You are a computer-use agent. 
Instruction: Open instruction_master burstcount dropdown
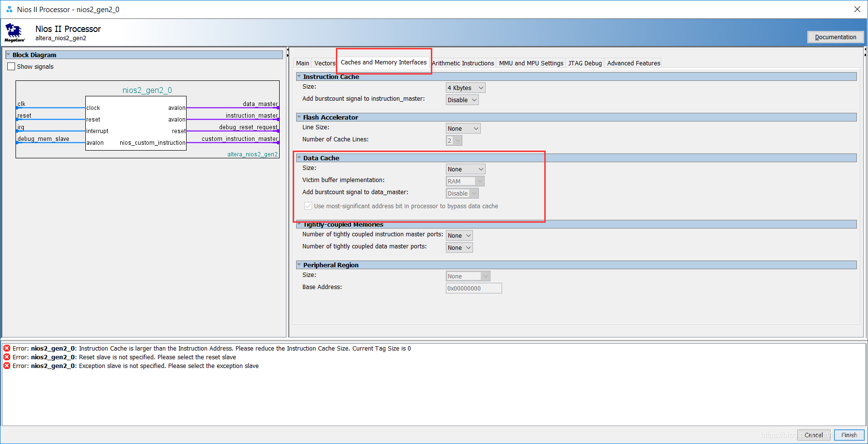coord(462,100)
